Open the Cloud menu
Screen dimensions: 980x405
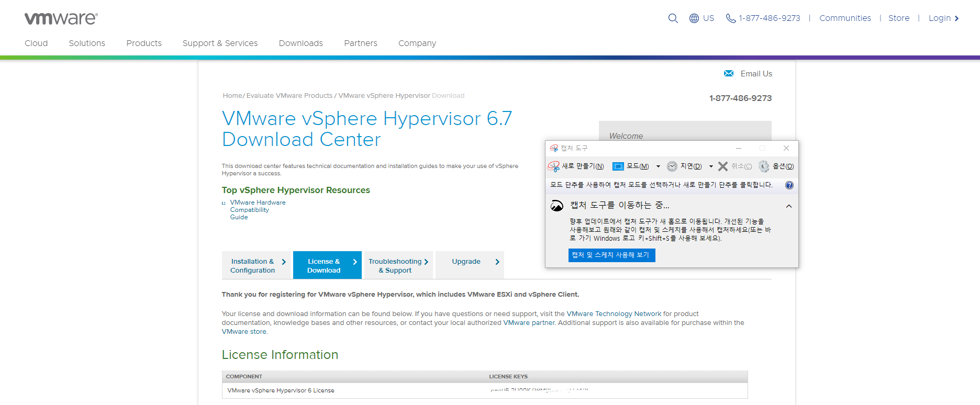click(36, 43)
